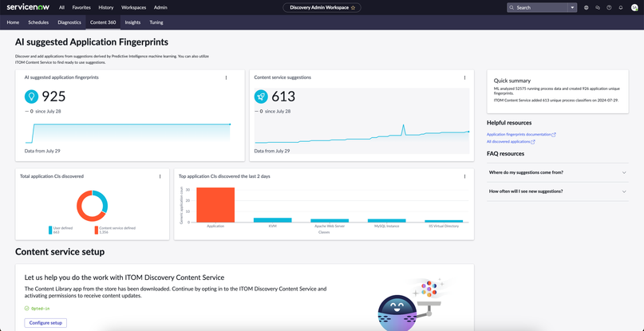Click external link icon after All discovered applications

533,142
